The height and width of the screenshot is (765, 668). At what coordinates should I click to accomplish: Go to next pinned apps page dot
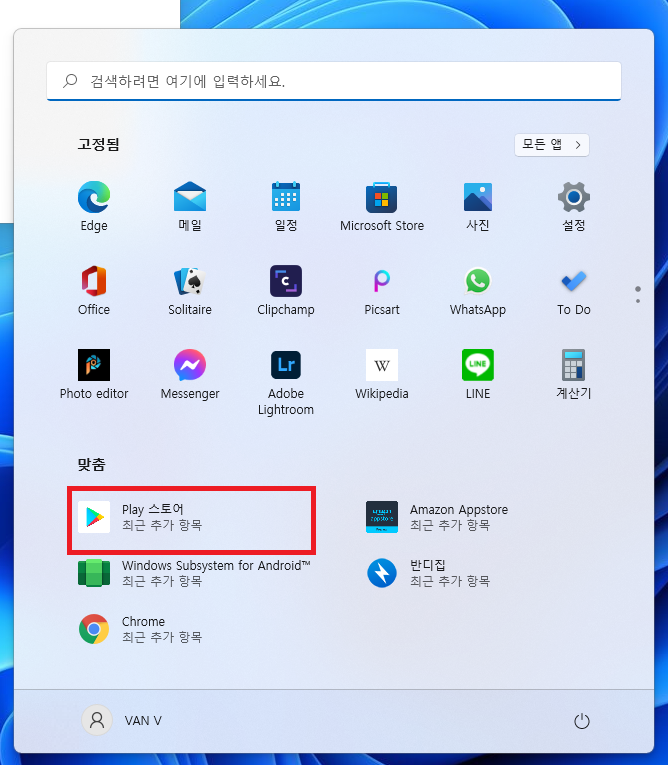coord(638,301)
